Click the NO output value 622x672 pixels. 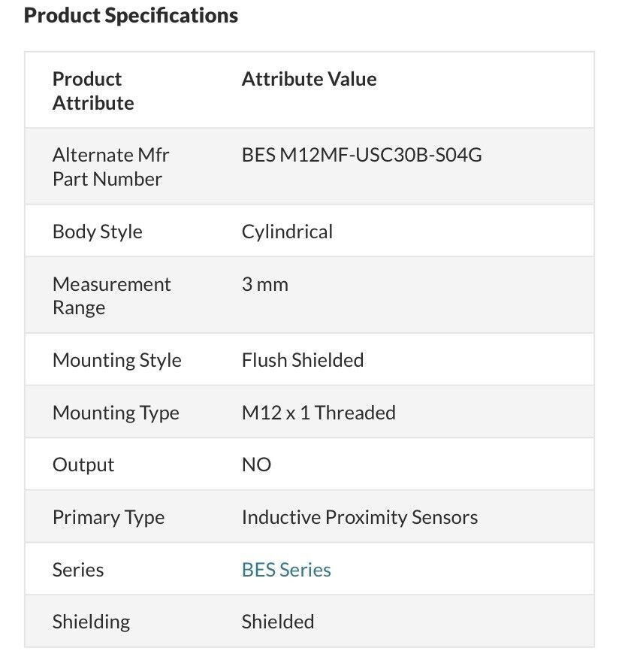click(x=257, y=465)
